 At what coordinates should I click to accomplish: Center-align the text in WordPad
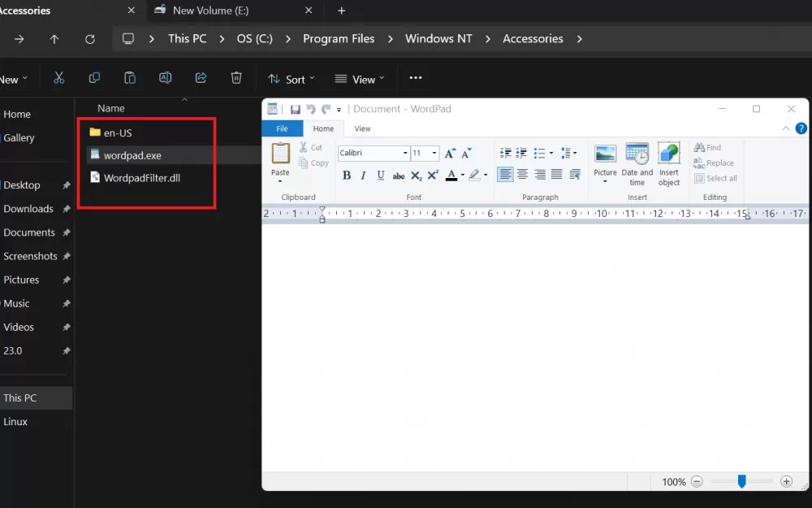tap(522, 175)
